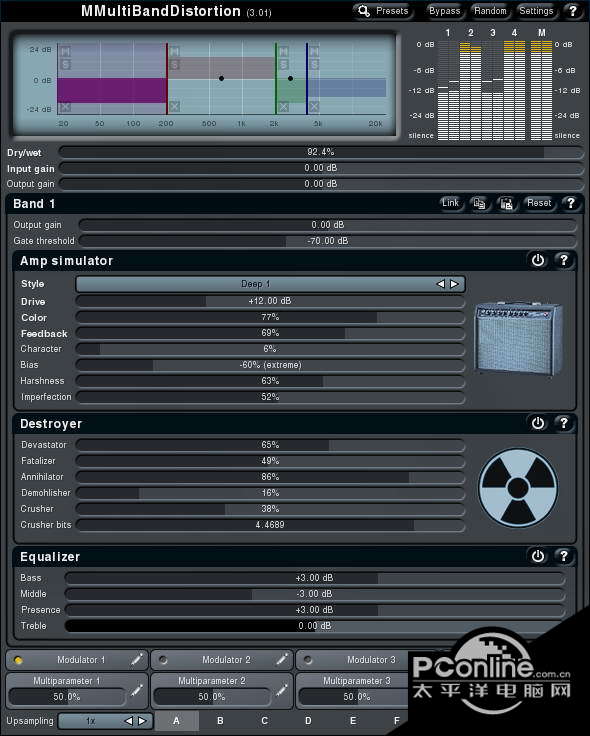Disable band 1 with its X icon
This screenshot has width=590, height=736.
(66, 107)
